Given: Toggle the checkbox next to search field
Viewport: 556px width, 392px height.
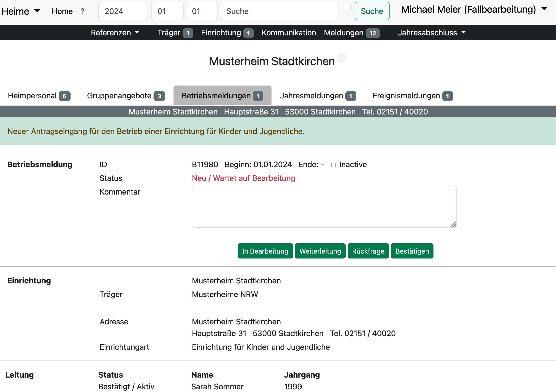Looking at the screenshot, I should pyautogui.click(x=347, y=8).
